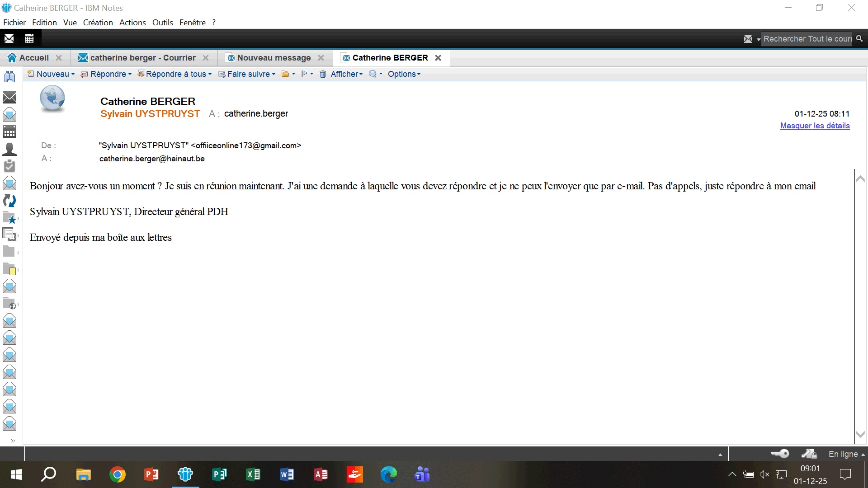Viewport: 868px width, 488px height.
Task: Click sender name Sylvain UYSTPRUYST
Action: click(150, 114)
